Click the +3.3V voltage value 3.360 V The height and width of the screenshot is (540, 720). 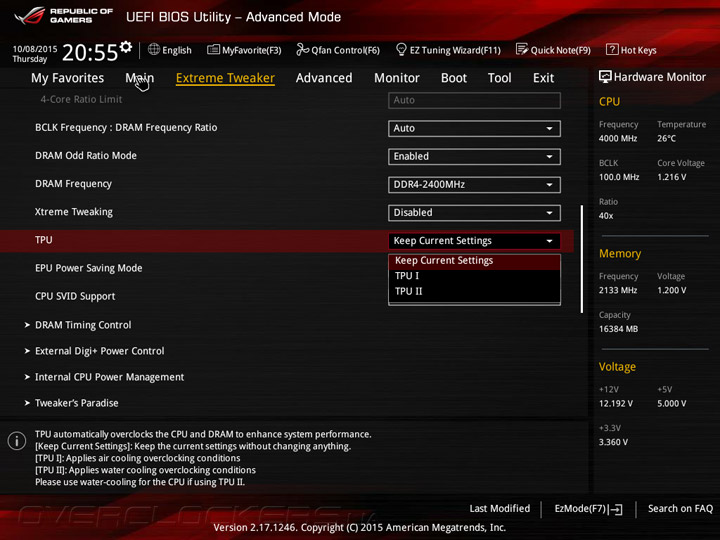613,442
